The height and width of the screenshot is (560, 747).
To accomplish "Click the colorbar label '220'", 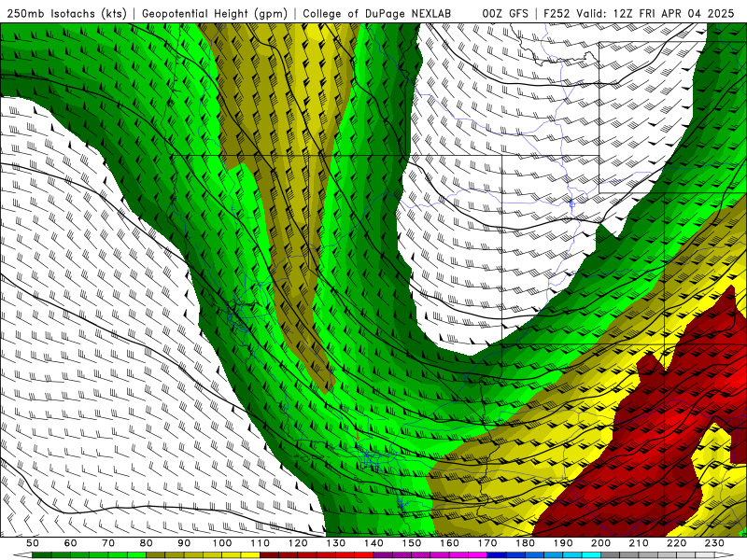I will pyautogui.click(x=676, y=543).
